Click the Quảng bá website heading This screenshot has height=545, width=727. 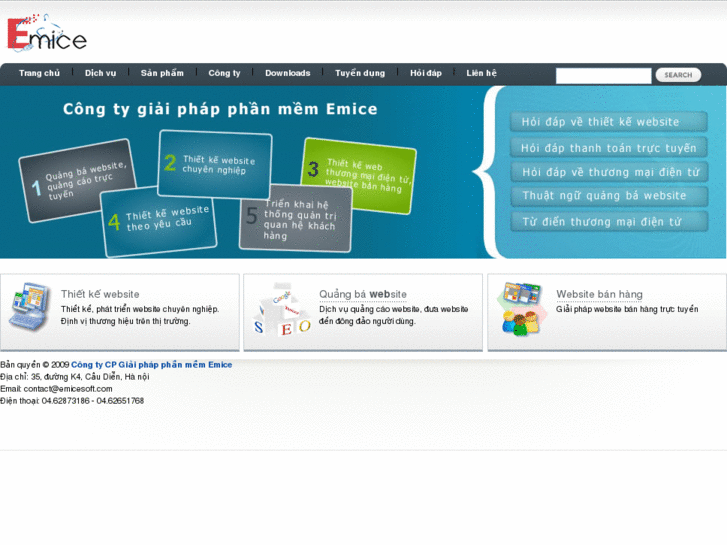(x=363, y=295)
